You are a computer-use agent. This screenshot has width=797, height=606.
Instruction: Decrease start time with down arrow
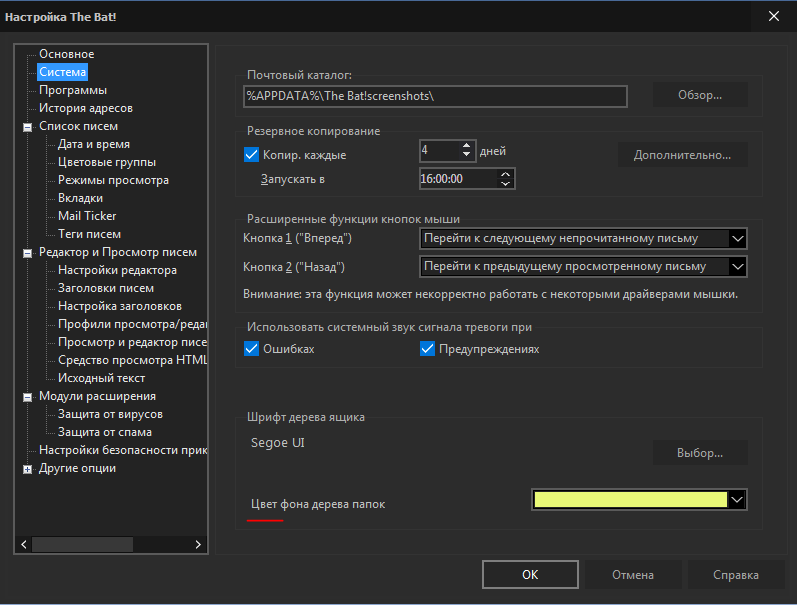coord(505,184)
